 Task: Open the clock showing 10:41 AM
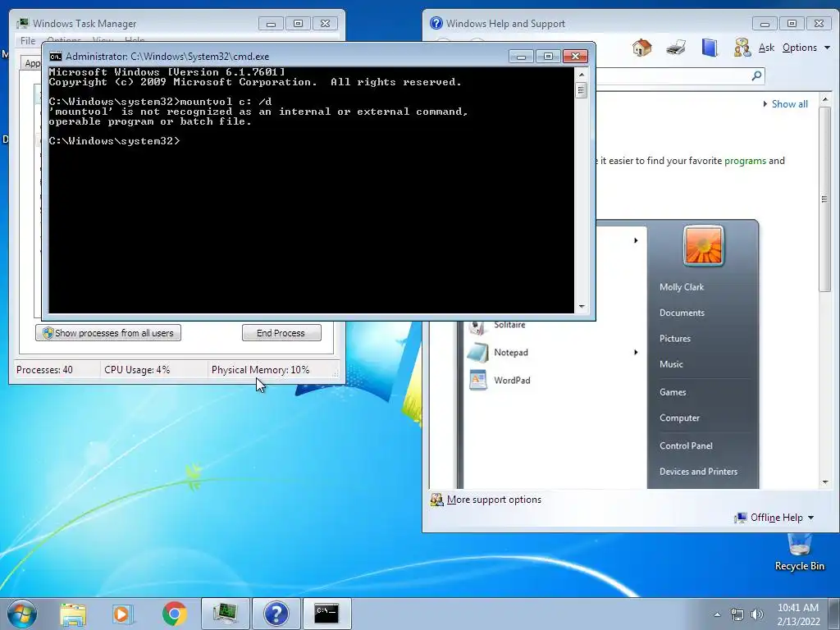click(x=798, y=608)
